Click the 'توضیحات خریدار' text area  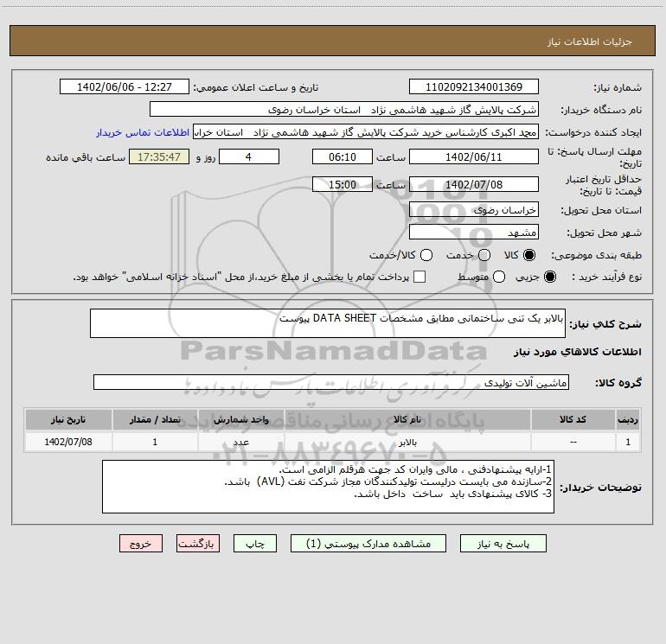pos(329,487)
